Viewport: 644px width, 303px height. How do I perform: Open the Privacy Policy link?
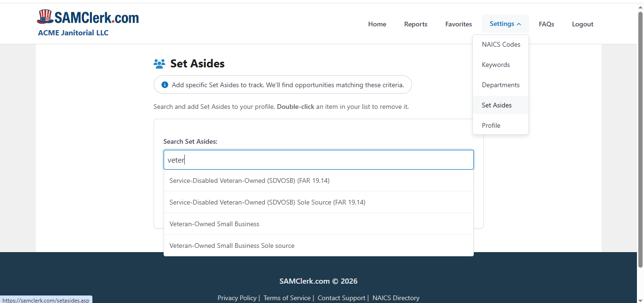pyautogui.click(x=237, y=298)
